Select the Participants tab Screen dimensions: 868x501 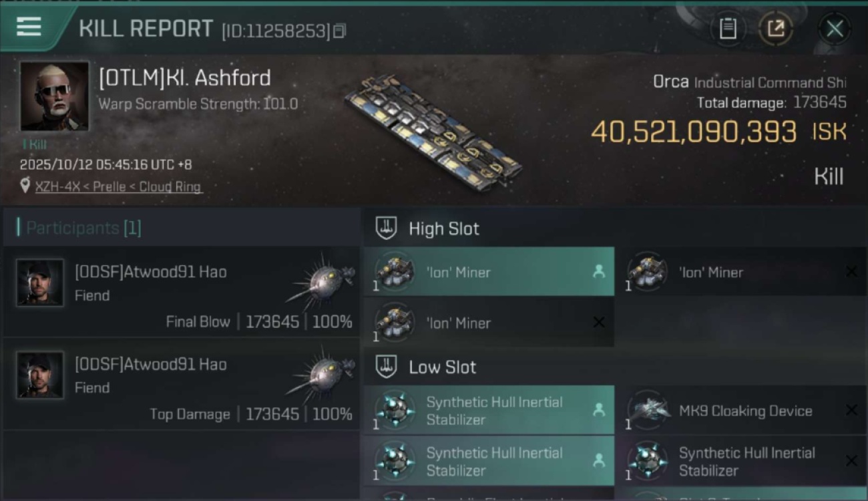click(x=83, y=228)
